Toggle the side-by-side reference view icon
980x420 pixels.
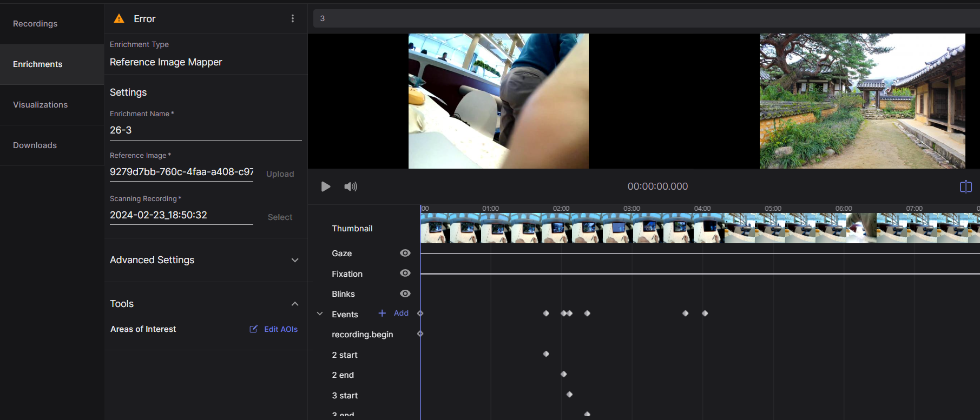[966, 186]
